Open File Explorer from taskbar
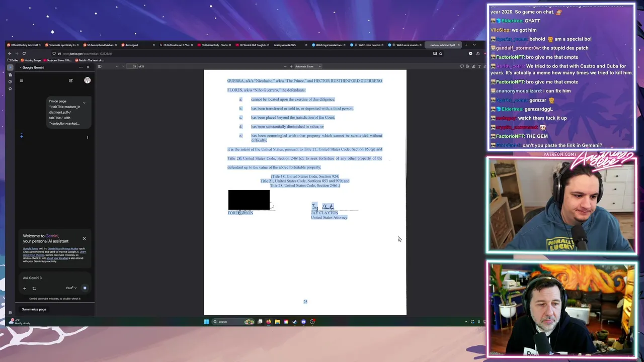 tap(277, 322)
